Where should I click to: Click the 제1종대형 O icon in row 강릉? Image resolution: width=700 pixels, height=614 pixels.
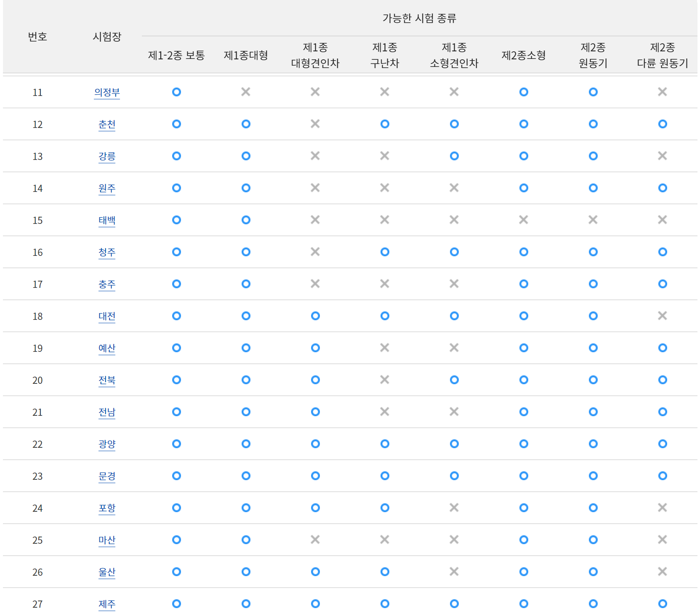(245, 156)
